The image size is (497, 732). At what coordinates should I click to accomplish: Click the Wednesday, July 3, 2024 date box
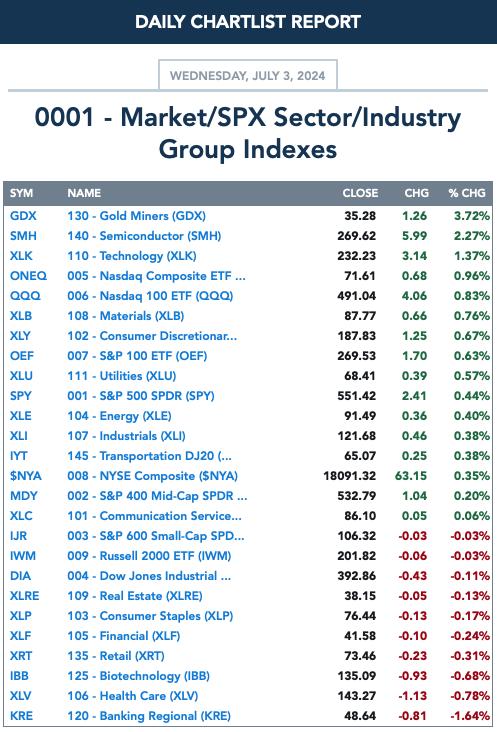pos(248,75)
